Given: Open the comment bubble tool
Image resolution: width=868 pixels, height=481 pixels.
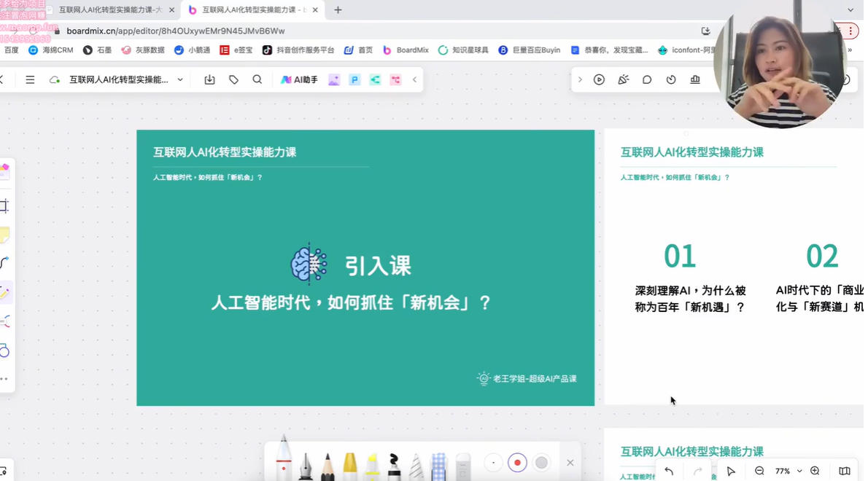Looking at the screenshot, I should click(647, 79).
